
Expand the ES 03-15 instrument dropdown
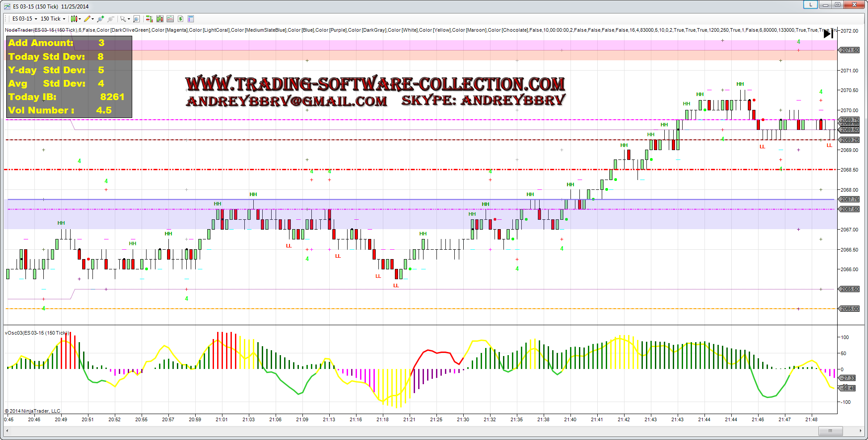pyautogui.click(x=36, y=19)
